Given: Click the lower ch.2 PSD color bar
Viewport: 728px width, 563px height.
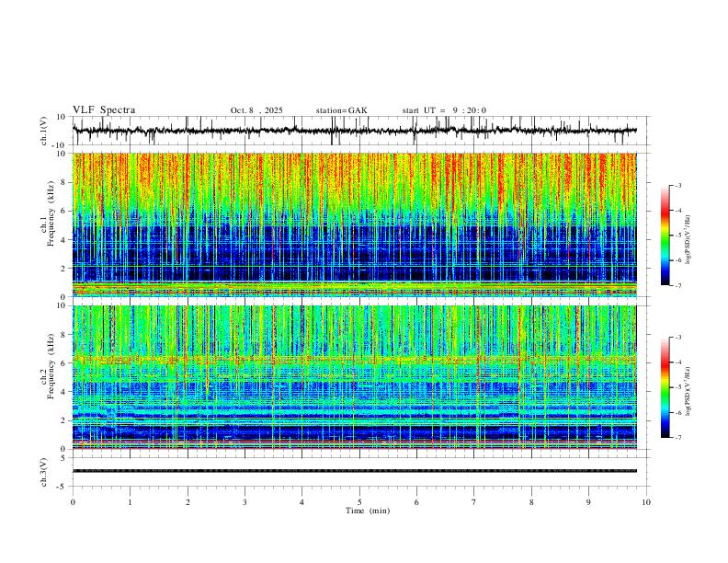Looking at the screenshot, I should (x=665, y=387).
